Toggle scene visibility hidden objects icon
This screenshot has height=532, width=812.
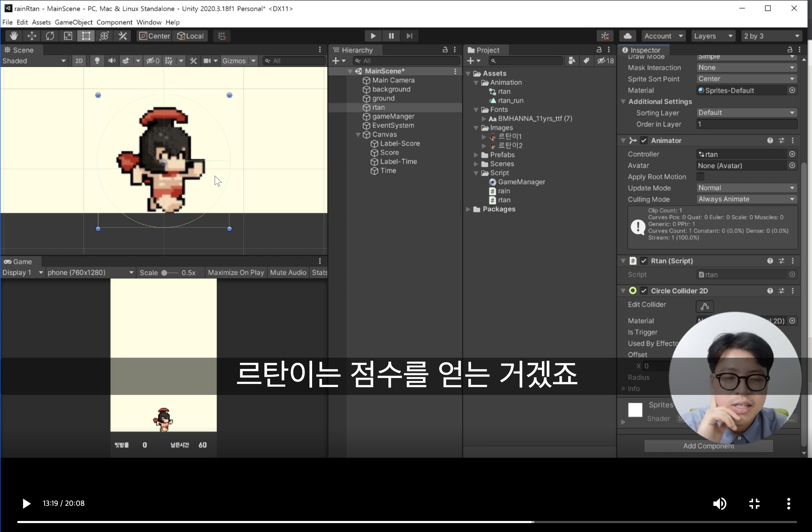coord(153,61)
